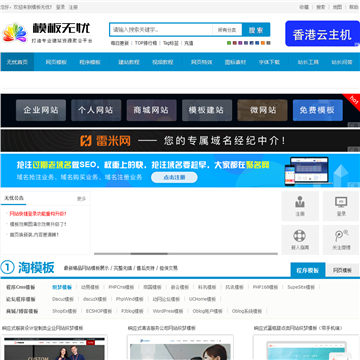Open the 企业网站 banner button
The image size is (360, 360).
tap(41, 110)
